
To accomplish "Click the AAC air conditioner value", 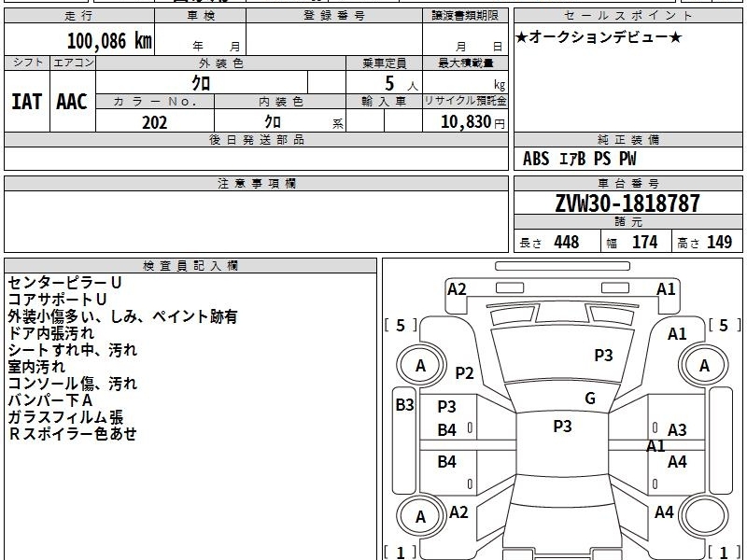I will click(72, 102).
